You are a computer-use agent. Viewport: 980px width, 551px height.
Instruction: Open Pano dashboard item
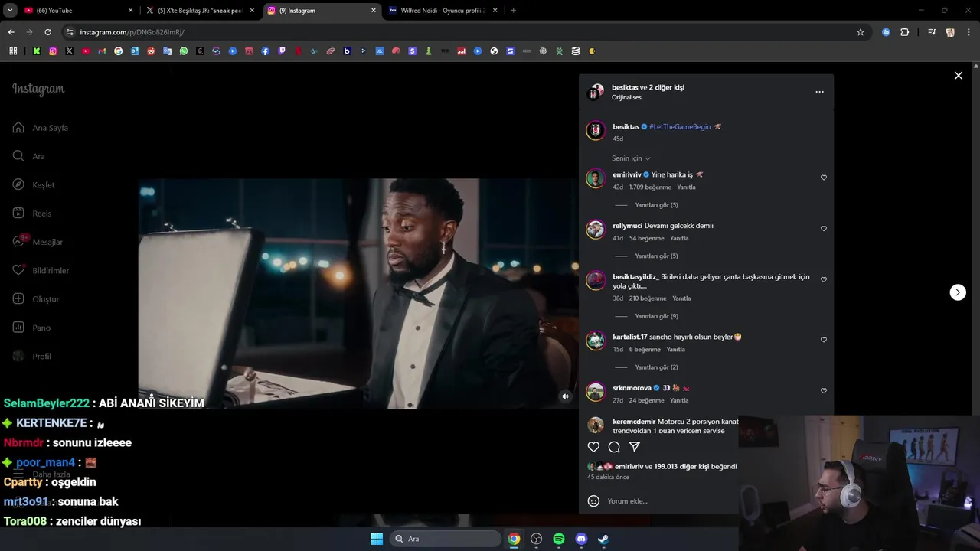tap(31, 328)
